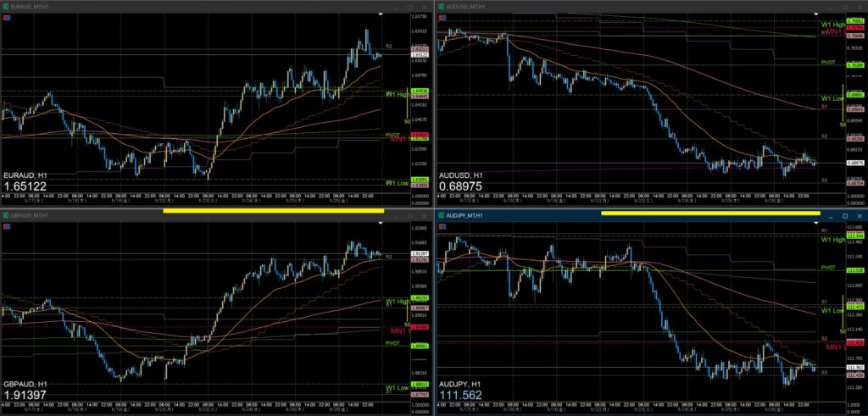Click the yellow bar above GBPAUD chart
Image resolution: width=868 pixels, height=416 pixels.
274,211
